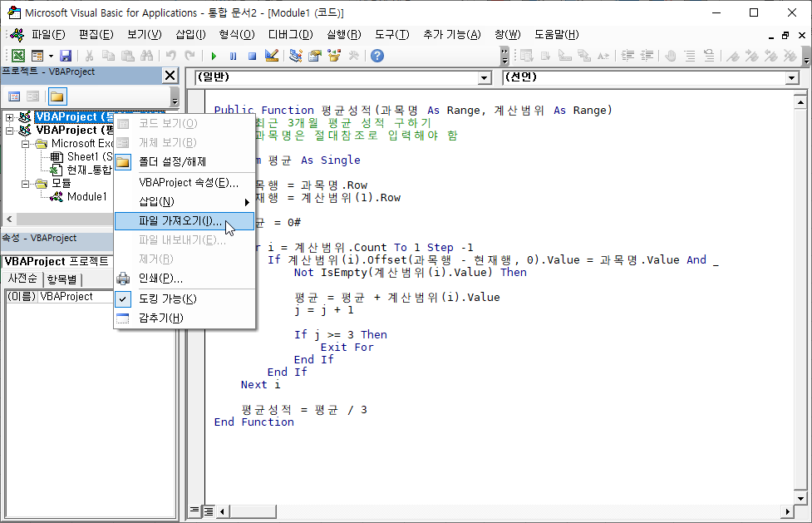Open Object Browser toolbar icon
Viewport: 812px width, 523px height.
click(334, 56)
